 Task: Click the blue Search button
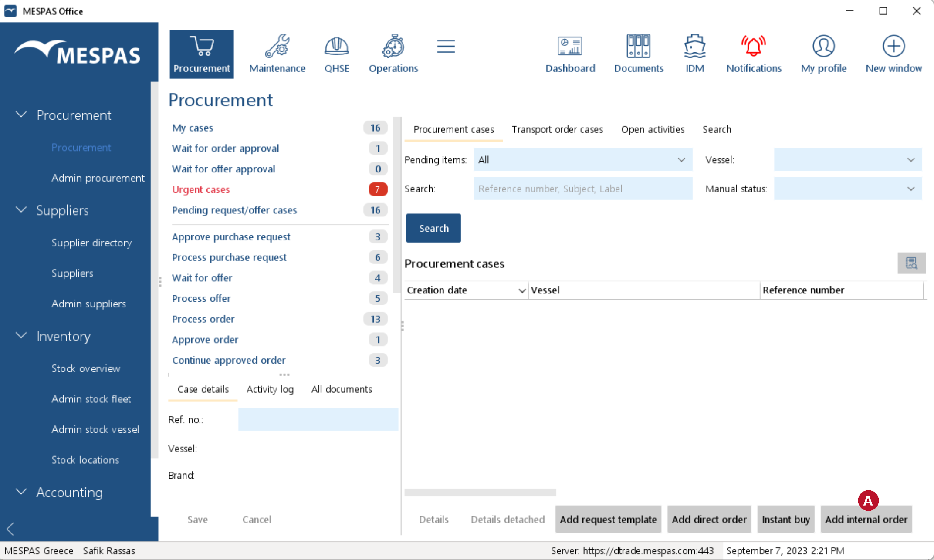(x=433, y=228)
